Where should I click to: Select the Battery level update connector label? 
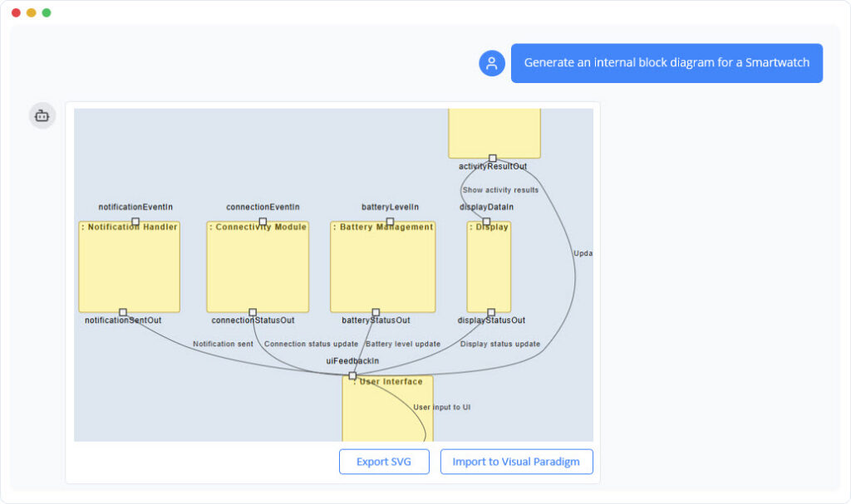(403, 343)
